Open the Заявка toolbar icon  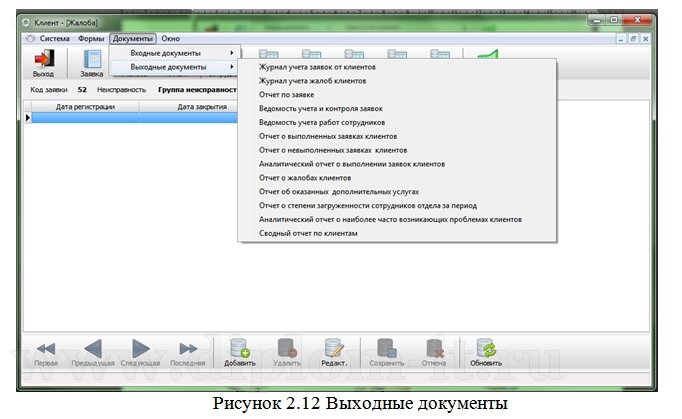click(x=92, y=59)
